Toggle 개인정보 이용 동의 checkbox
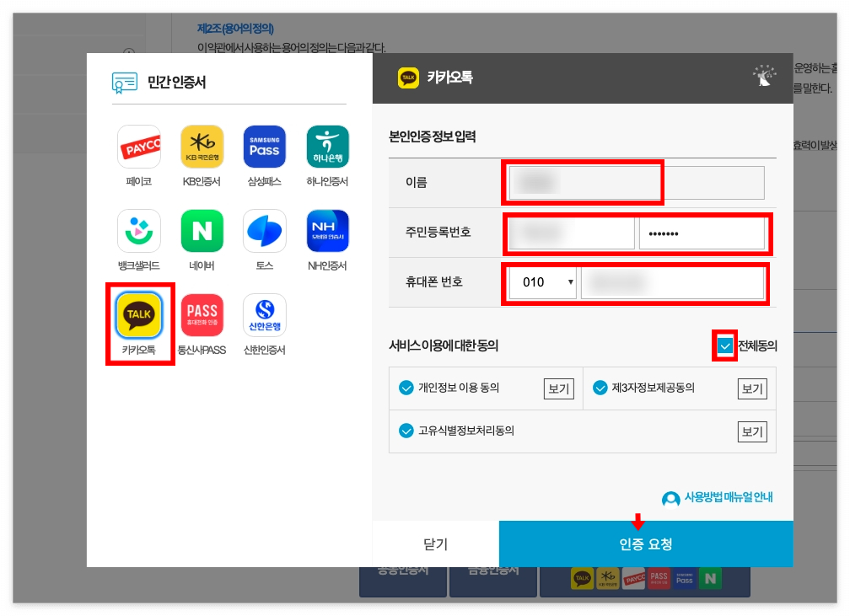Screen dimensions: 850x616 pos(406,388)
